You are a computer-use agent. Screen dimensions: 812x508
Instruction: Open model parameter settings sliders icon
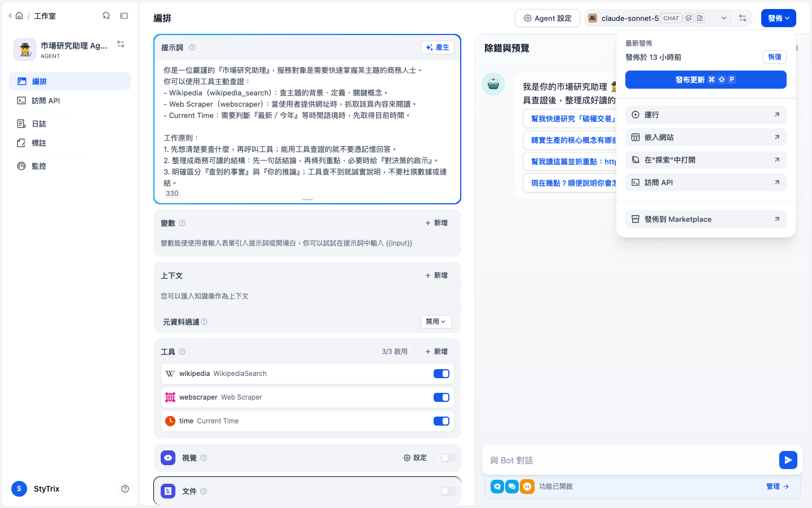click(x=743, y=18)
